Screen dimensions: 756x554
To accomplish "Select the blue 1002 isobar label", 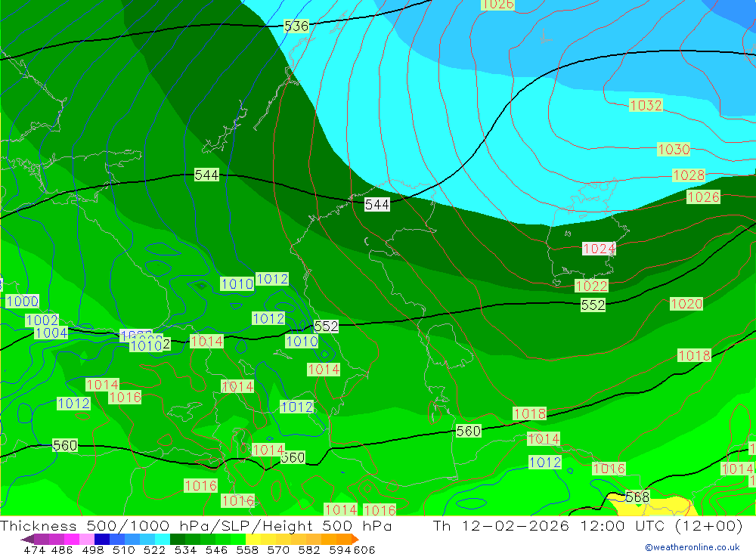I will [42, 320].
